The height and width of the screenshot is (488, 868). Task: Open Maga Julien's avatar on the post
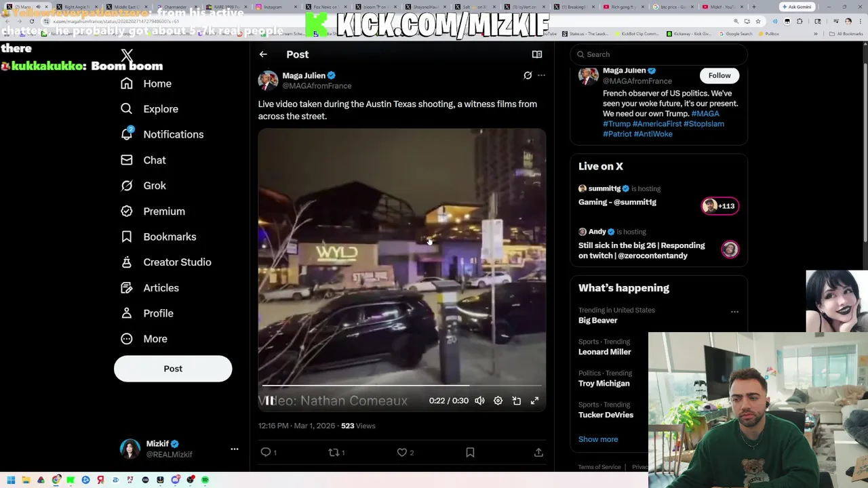(268, 81)
